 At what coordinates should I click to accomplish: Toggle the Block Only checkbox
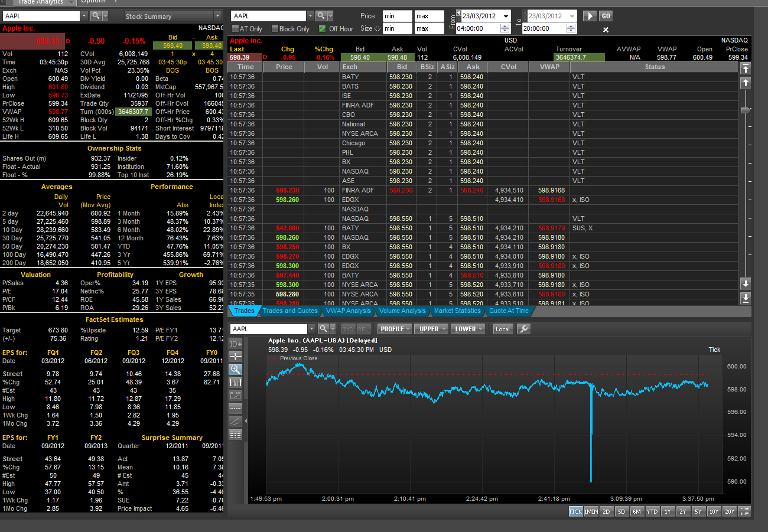275,28
